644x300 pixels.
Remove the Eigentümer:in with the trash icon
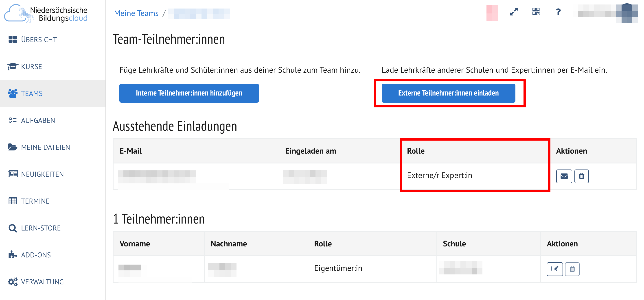point(573,269)
